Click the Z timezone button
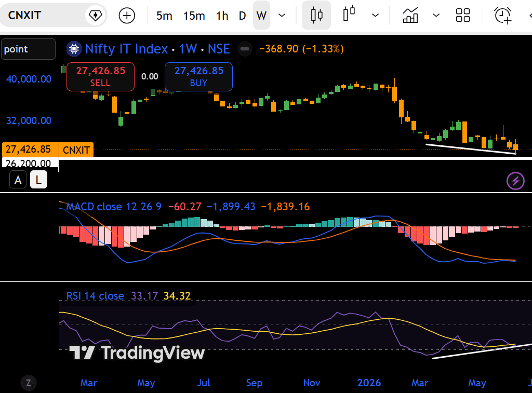The height and width of the screenshot is (393, 532). coord(29,383)
